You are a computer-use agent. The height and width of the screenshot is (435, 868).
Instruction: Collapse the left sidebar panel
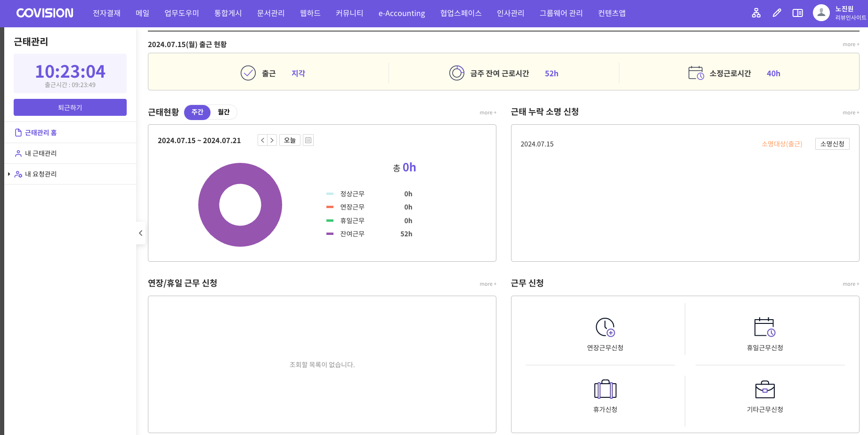[140, 233]
